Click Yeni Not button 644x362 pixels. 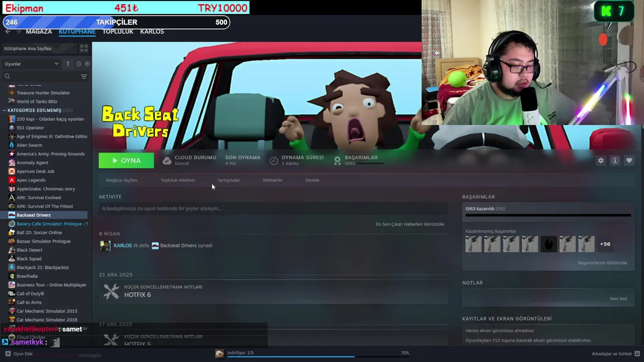(618, 299)
